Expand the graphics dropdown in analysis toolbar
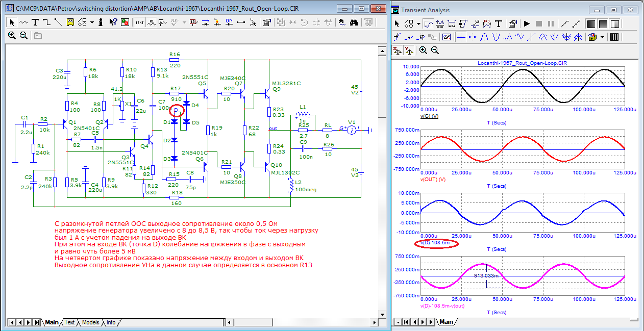The image size is (644, 331). tap(418, 24)
